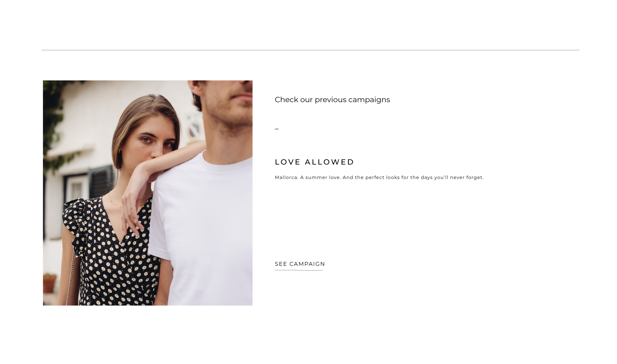Click the Mallorca summer love description text
This screenshot has height=364, width=617.
coord(379,177)
